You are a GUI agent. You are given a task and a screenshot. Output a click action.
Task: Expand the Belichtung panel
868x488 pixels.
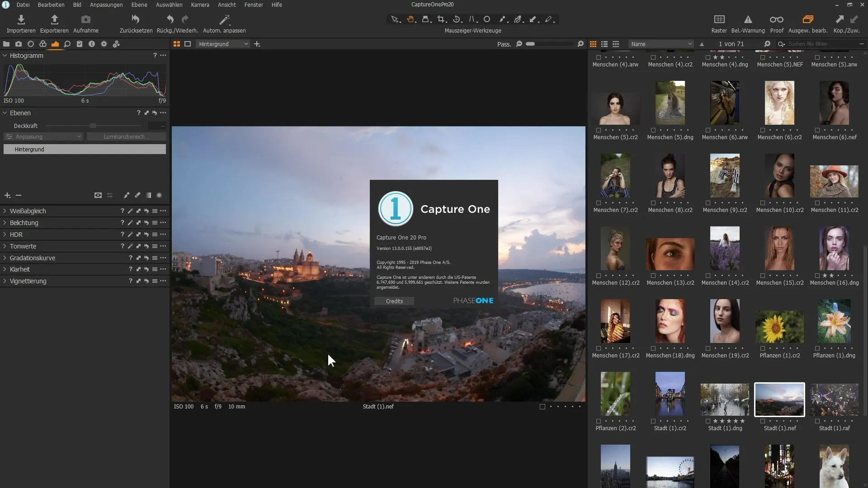pyautogui.click(x=5, y=223)
